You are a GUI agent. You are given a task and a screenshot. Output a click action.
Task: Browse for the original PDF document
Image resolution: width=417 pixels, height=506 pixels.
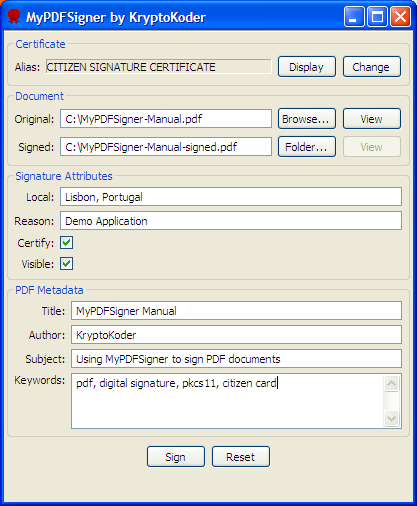point(307,119)
